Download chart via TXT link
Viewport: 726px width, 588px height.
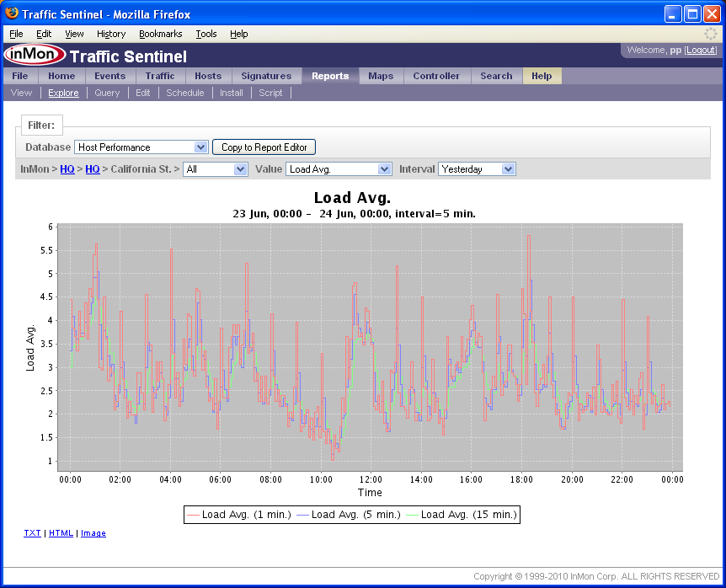point(32,533)
